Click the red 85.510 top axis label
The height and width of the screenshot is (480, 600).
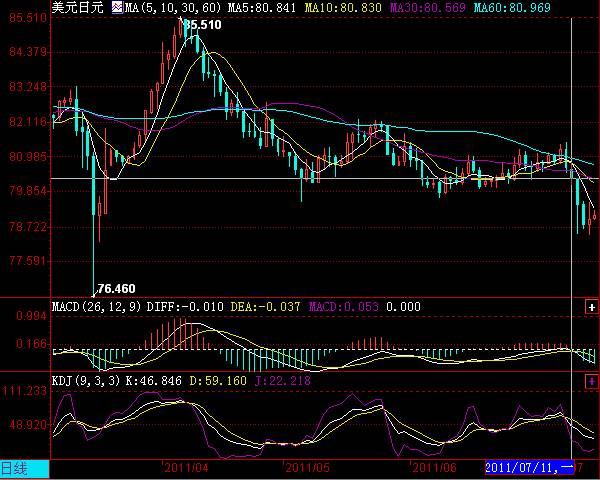28,18
